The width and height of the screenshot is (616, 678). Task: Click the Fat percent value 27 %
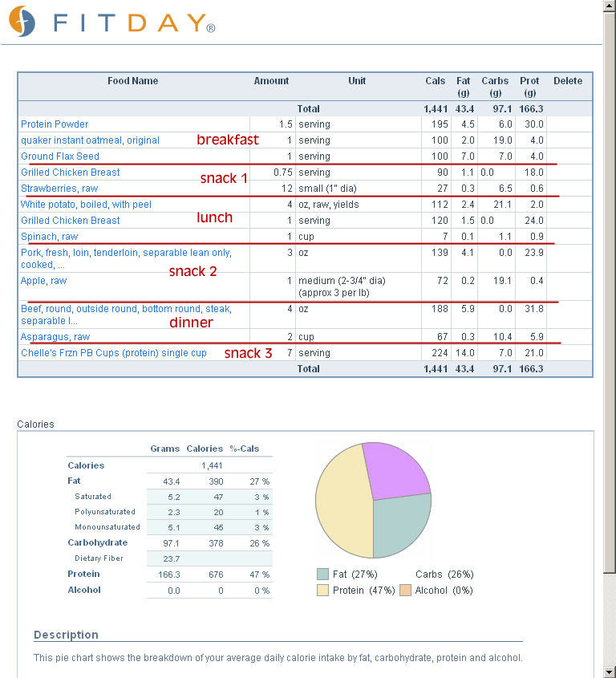click(259, 481)
